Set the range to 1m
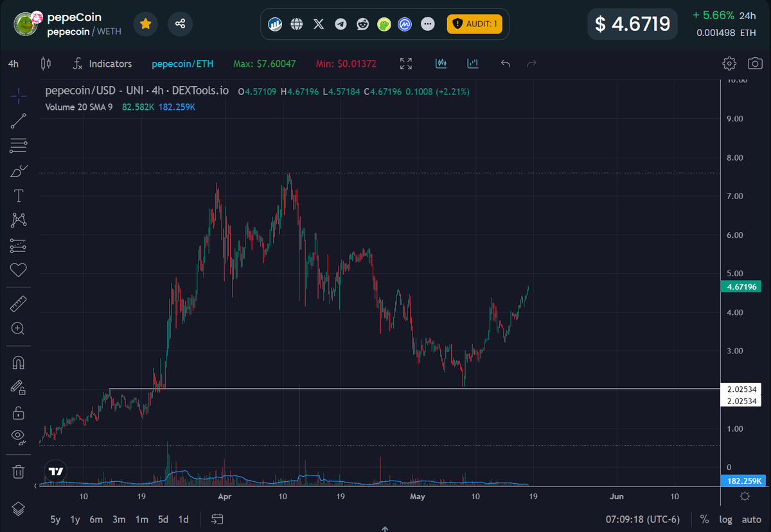The image size is (771, 532). point(141,519)
